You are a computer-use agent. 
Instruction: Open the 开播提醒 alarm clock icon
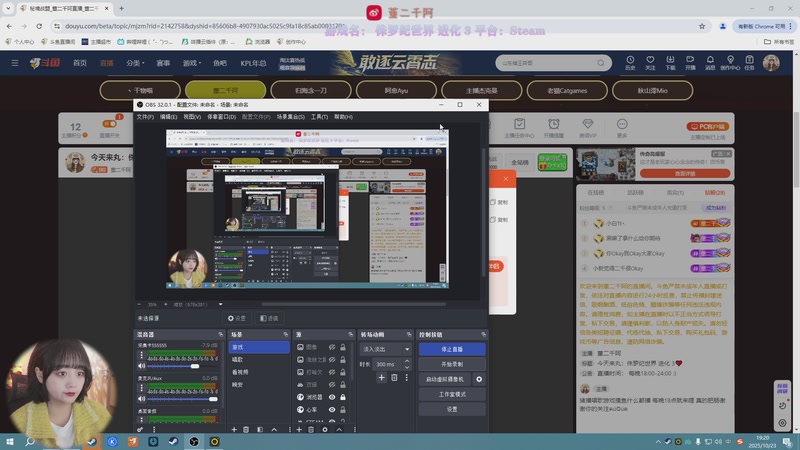(x=554, y=124)
